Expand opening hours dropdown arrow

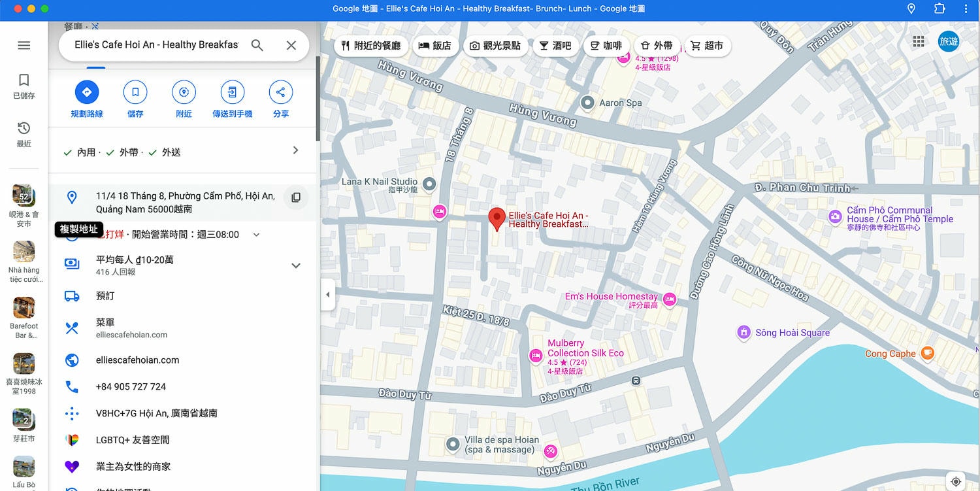tap(256, 235)
